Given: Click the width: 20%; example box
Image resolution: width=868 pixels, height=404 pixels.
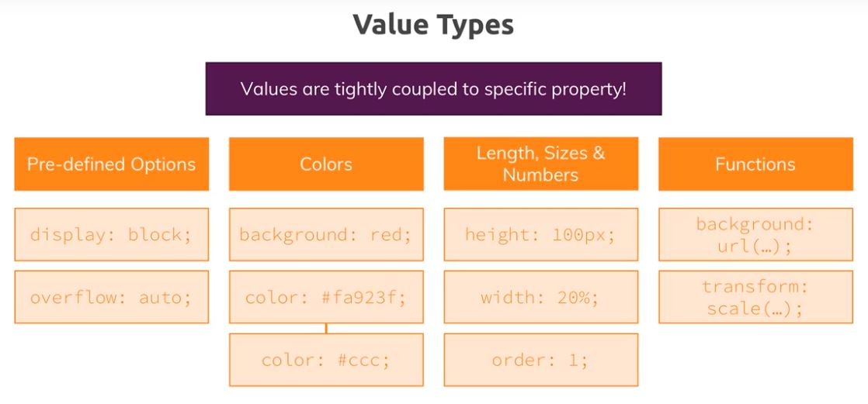Looking at the screenshot, I should pos(541,297).
